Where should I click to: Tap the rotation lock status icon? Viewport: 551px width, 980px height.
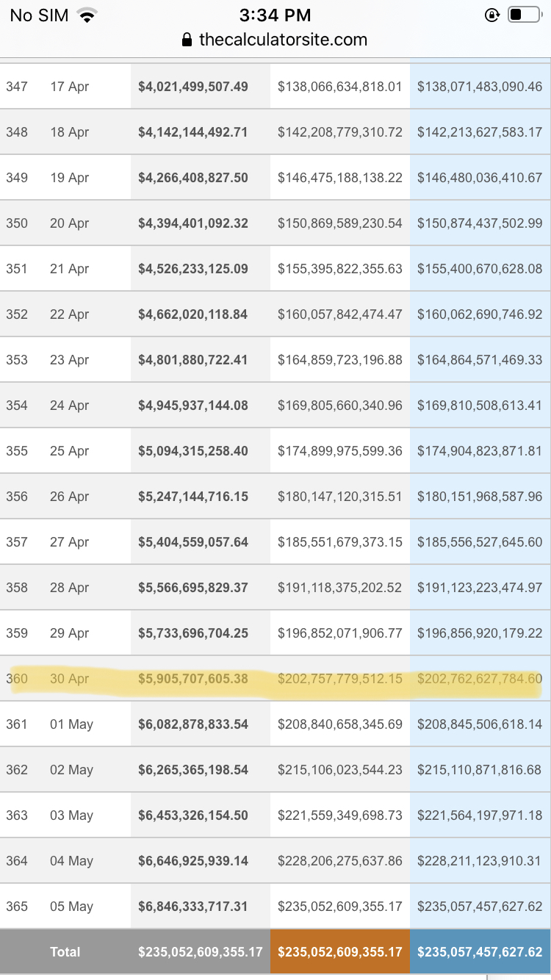(492, 15)
